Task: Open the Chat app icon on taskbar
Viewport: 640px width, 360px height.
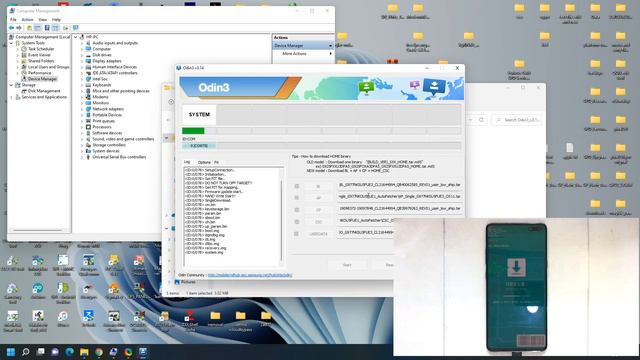Action: pyautogui.click(x=55, y=352)
